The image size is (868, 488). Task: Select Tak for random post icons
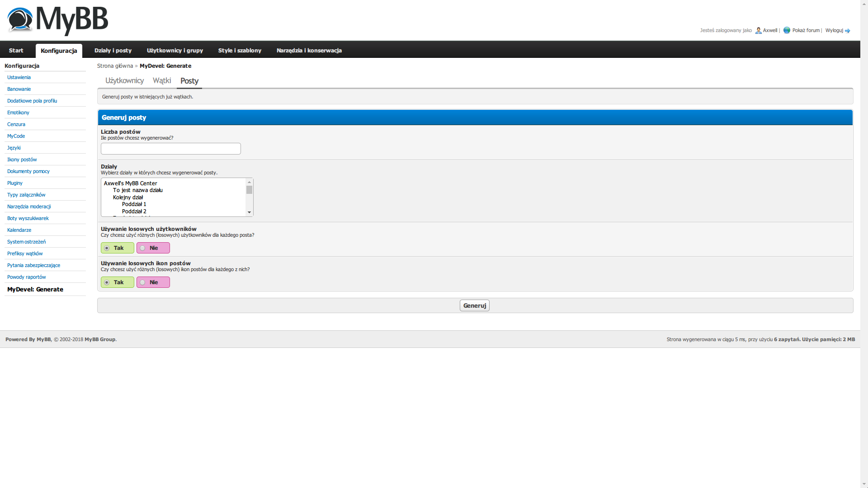tap(118, 282)
